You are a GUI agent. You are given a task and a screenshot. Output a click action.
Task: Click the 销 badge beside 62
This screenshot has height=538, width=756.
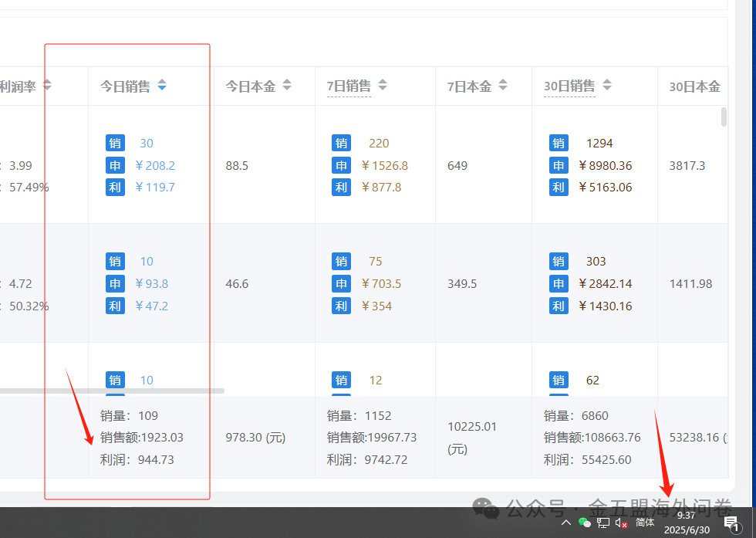pos(559,380)
